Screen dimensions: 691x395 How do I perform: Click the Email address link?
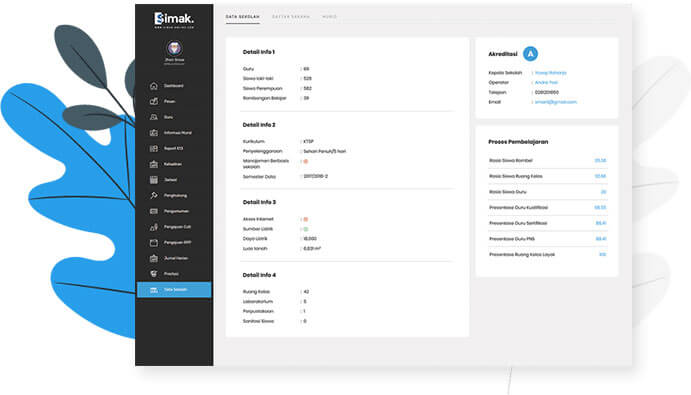[x=556, y=102]
